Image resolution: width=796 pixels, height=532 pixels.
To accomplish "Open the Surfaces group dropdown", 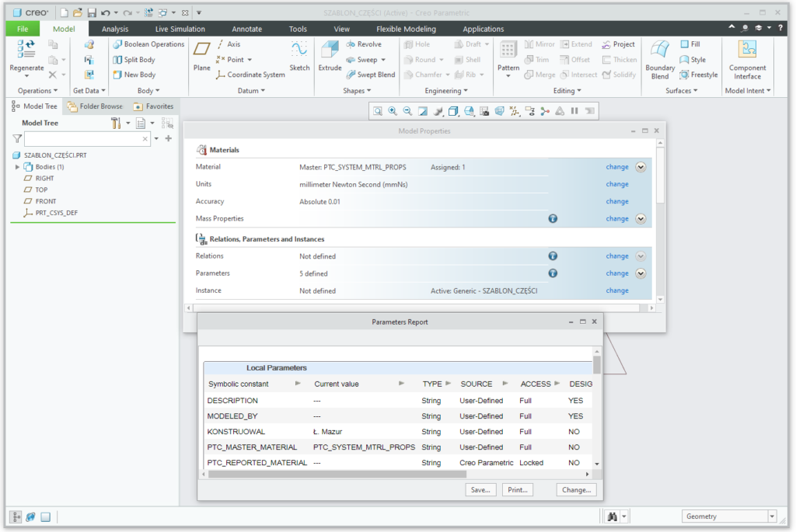I will tap(681, 91).
